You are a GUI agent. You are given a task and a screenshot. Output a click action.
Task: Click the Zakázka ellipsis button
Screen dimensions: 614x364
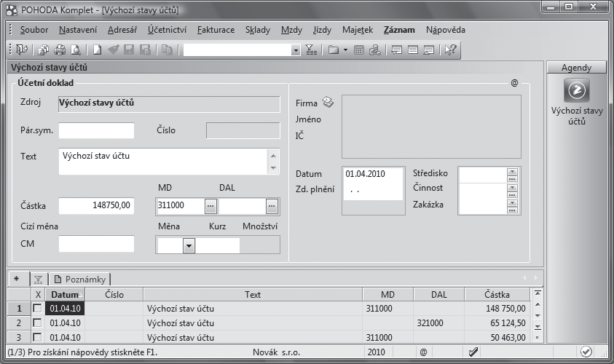[x=512, y=210]
